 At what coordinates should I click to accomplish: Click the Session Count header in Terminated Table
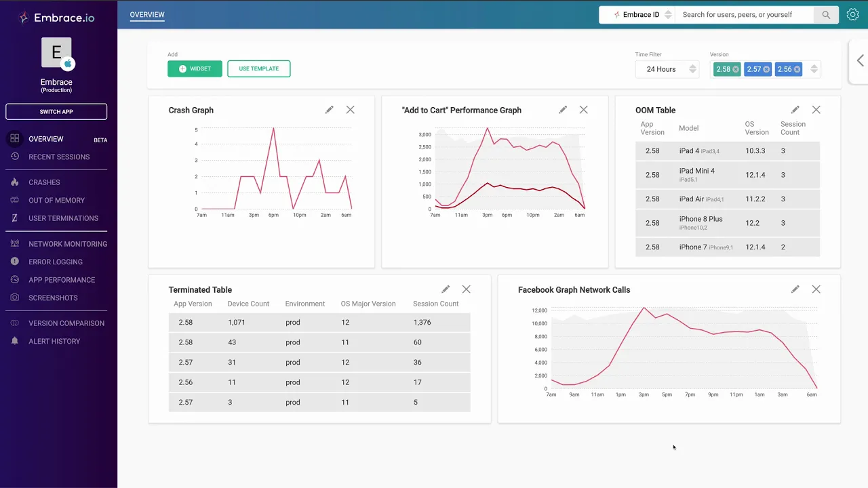point(436,304)
